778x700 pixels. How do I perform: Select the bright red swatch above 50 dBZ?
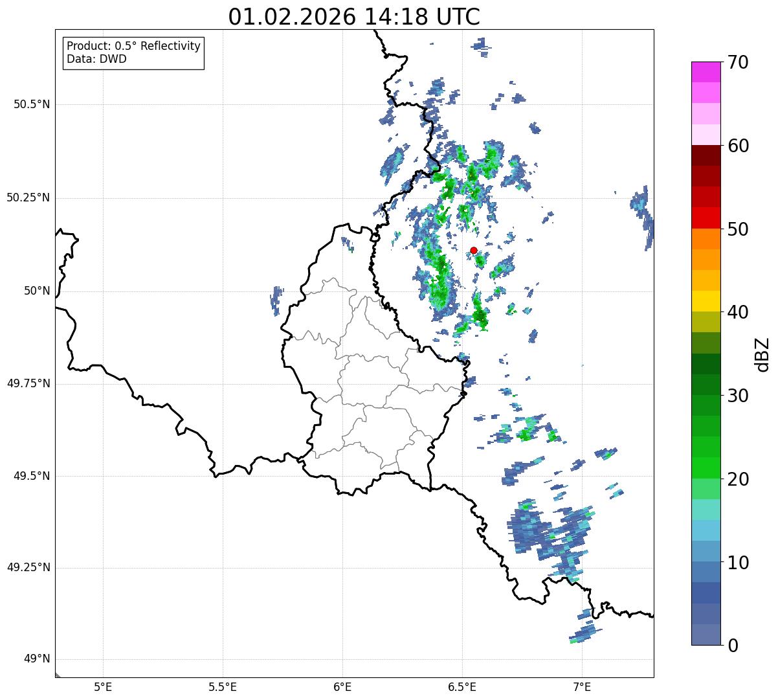coord(706,218)
